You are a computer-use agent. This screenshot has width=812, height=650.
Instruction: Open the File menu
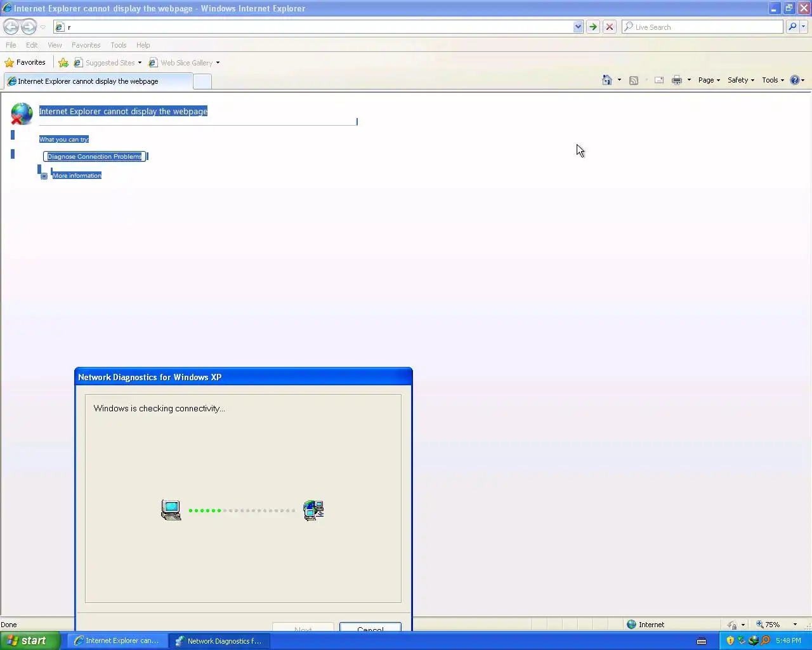pos(11,45)
